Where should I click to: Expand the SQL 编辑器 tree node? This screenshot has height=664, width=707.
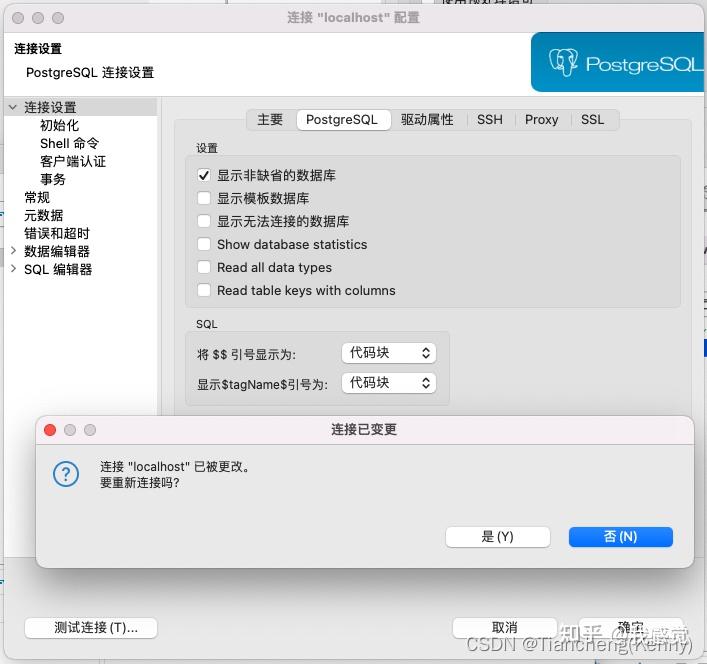click(13, 269)
